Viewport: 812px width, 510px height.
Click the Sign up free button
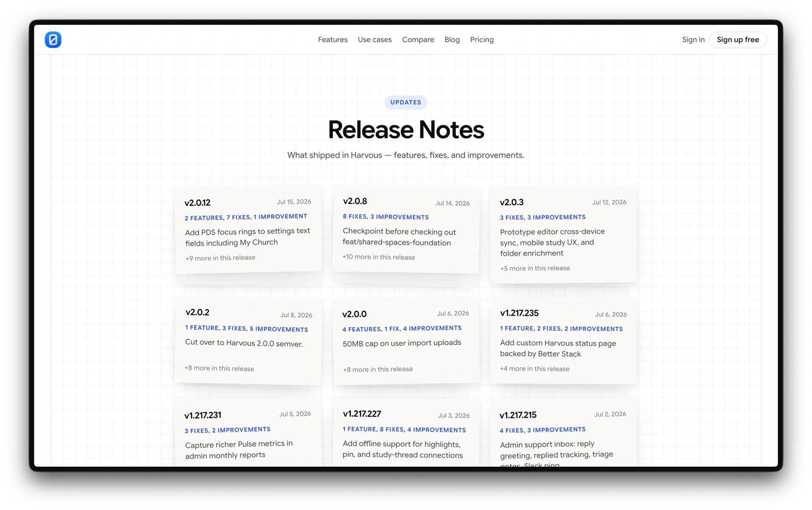(x=738, y=40)
